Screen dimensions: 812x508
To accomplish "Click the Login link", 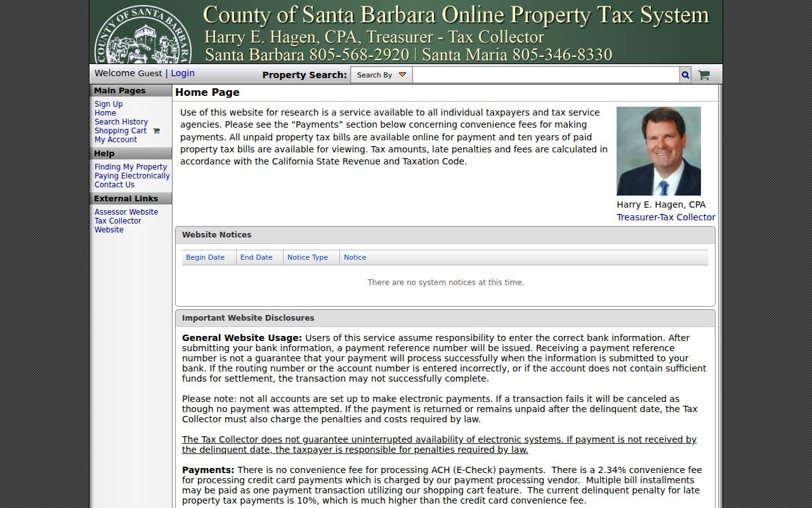I will (183, 73).
